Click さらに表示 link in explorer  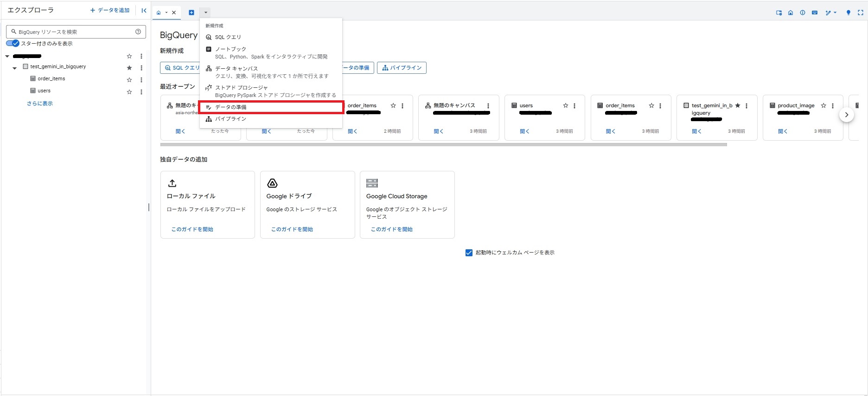(x=40, y=104)
